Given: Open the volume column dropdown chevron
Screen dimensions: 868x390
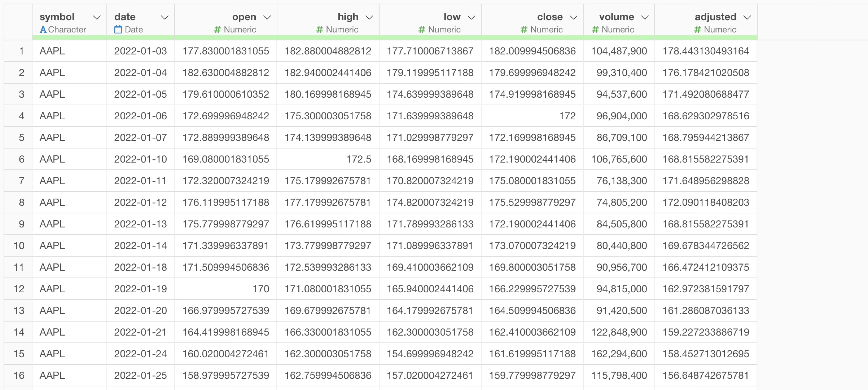Looking at the screenshot, I should 645,18.
